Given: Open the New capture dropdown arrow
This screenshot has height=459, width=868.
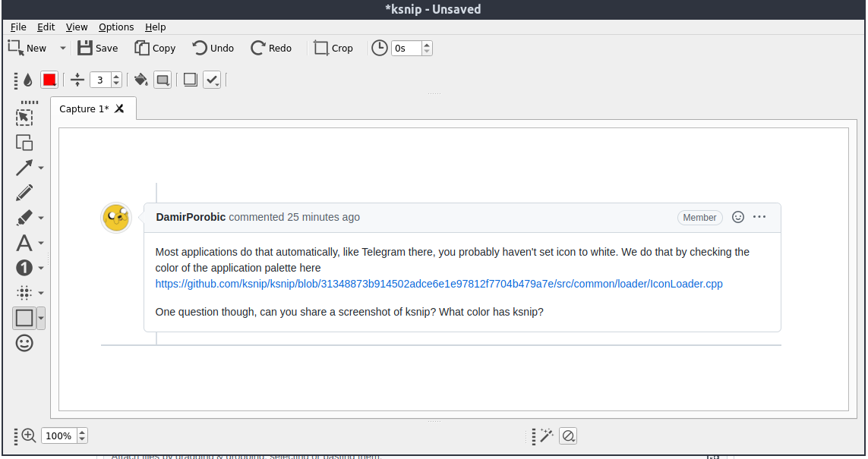Looking at the screenshot, I should [x=62, y=48].
